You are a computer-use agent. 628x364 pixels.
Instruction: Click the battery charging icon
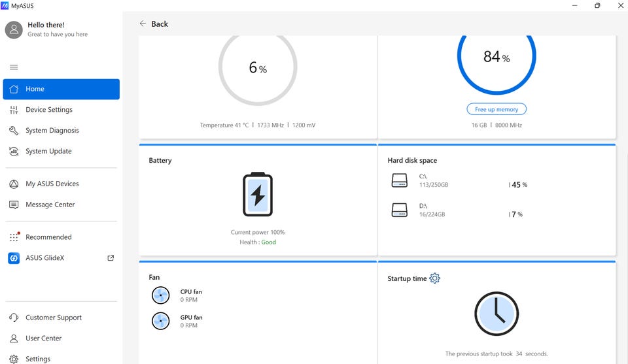(258, 194)
